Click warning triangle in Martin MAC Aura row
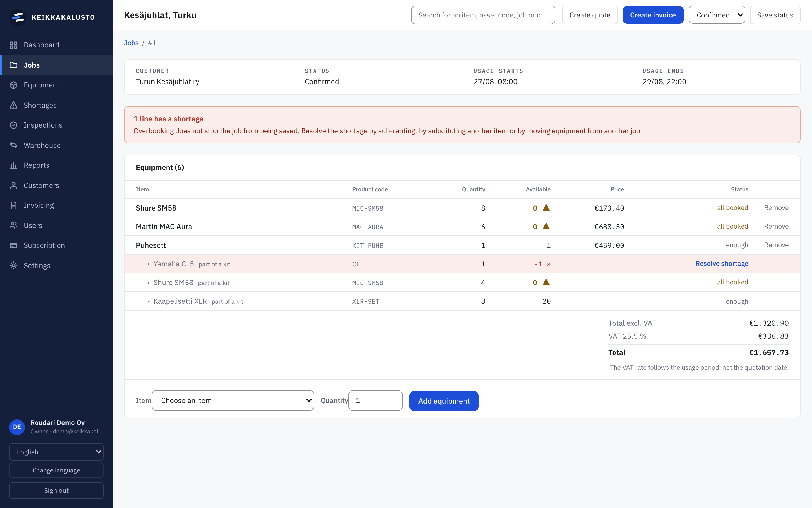The image size is (812, 508). click(x=546, y=226)
